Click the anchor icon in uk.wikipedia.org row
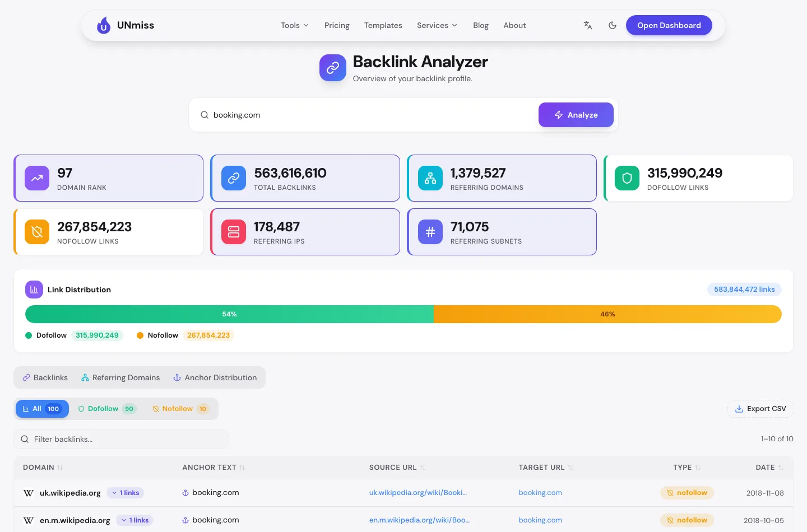Viewport: 807px width, 532px height. click(185, 493)
